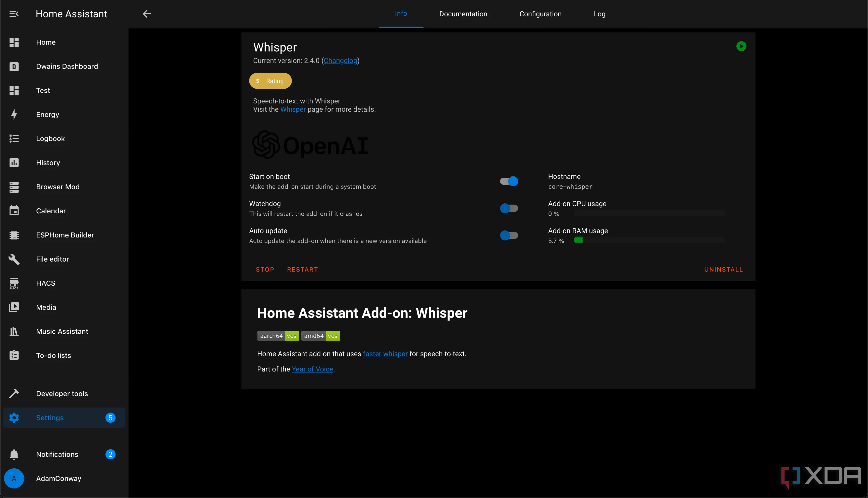
Task: Click the Whisper add-on title
Action: pyautogui.click(x=275, y=47)
